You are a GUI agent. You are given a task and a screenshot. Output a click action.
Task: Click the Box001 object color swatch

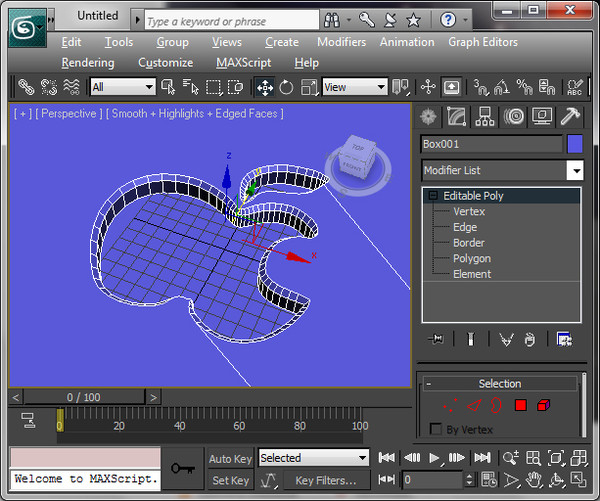click(575, 144)
